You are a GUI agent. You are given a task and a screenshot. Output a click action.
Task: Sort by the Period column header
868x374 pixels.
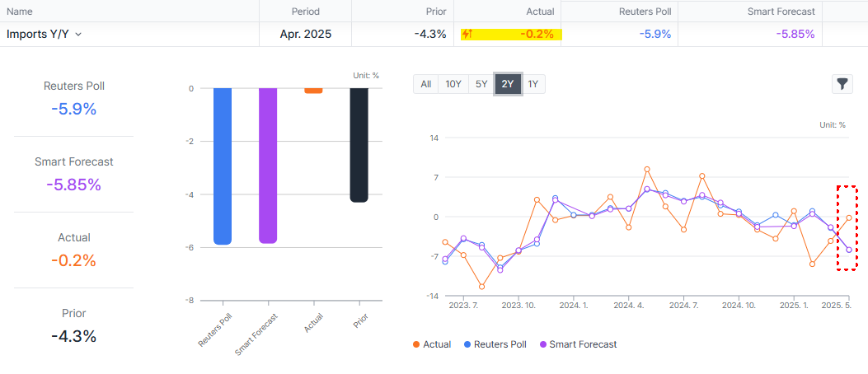coord(305,12)
